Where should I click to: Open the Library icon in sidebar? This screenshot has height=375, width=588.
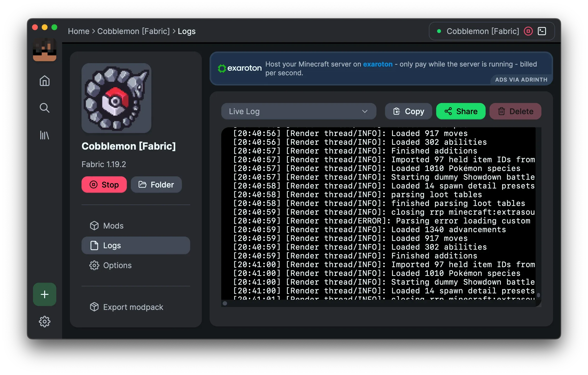coord(44,135)
